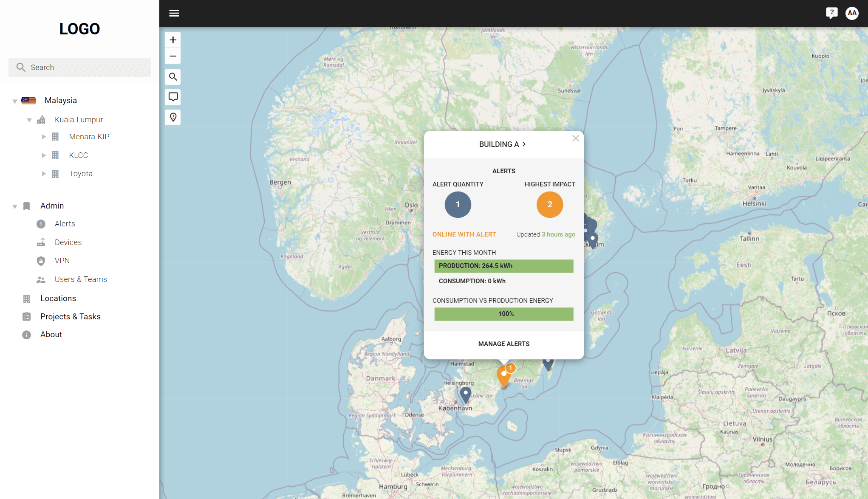Open the About menu item

(x=51, y=335)
